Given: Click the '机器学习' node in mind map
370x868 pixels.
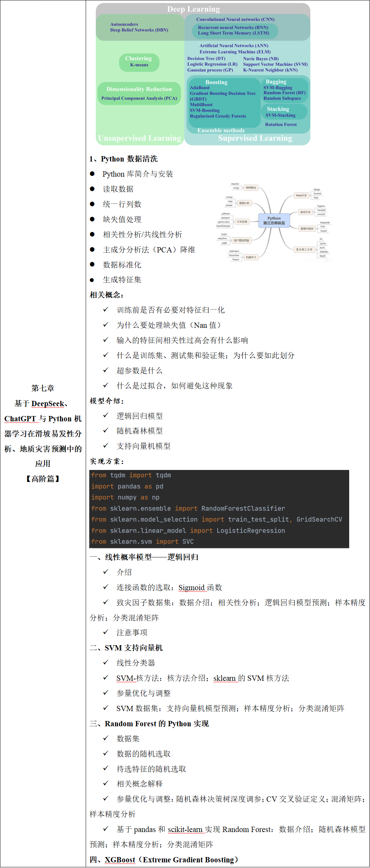Looking at the screenshot, I should 251,257.
